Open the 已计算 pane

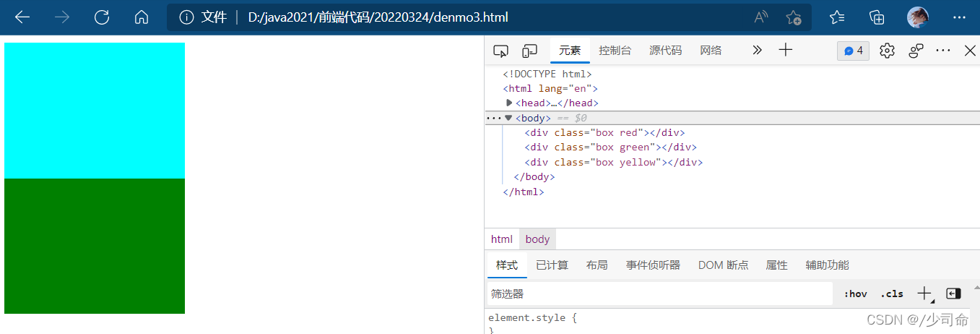[x=552, y=265]
